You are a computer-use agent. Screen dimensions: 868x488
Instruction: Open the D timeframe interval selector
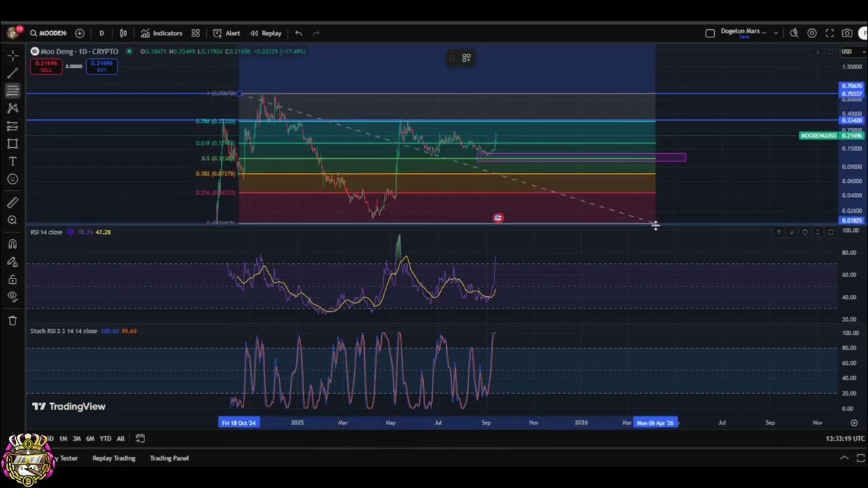click(x=101, y=33)
